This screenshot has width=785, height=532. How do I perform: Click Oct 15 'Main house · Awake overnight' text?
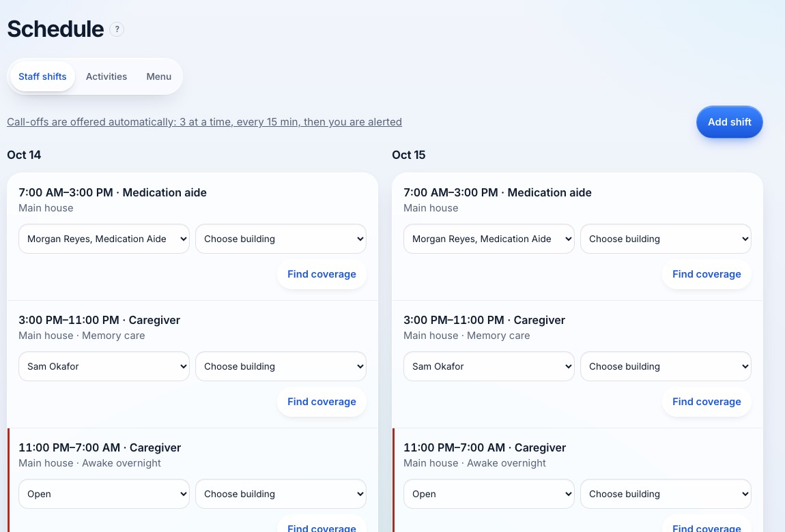[474, 463]
